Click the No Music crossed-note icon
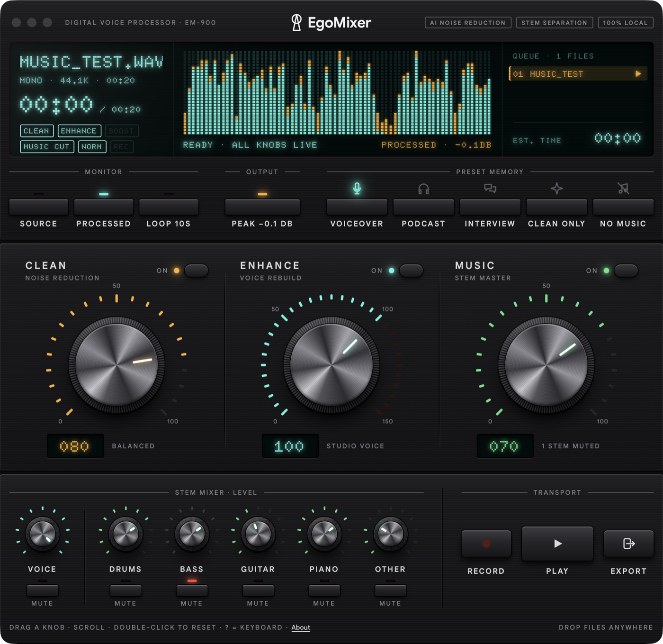This screenshot has width=663, height=644. click(623, 189)
